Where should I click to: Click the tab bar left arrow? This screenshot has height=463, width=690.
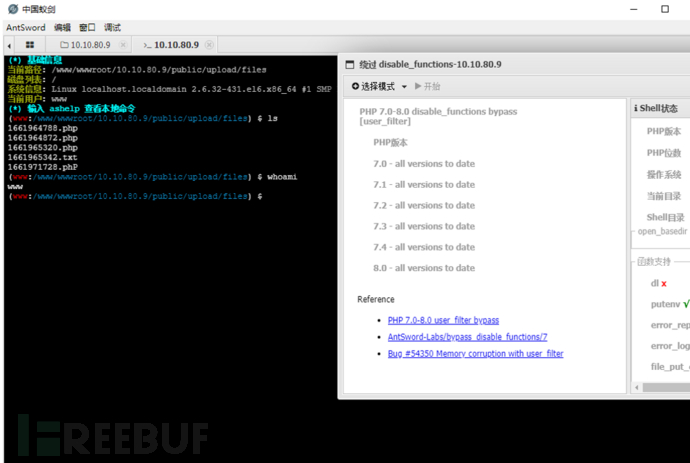coord(9,45)
